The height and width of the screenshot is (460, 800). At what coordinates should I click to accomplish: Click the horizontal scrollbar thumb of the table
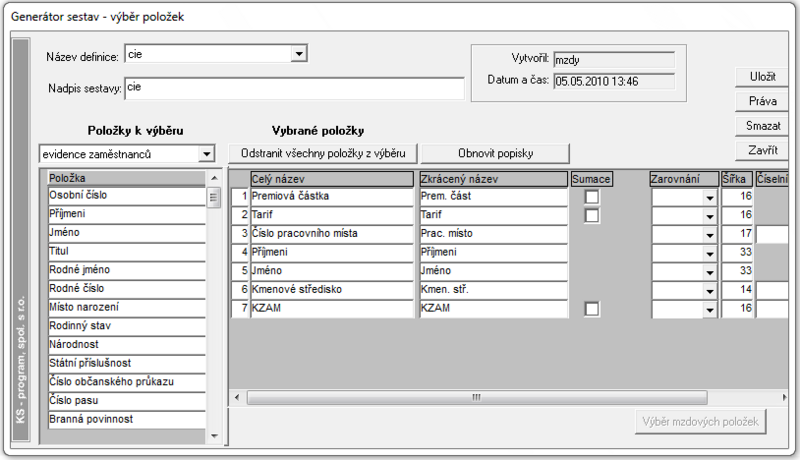tap(477, 397)
